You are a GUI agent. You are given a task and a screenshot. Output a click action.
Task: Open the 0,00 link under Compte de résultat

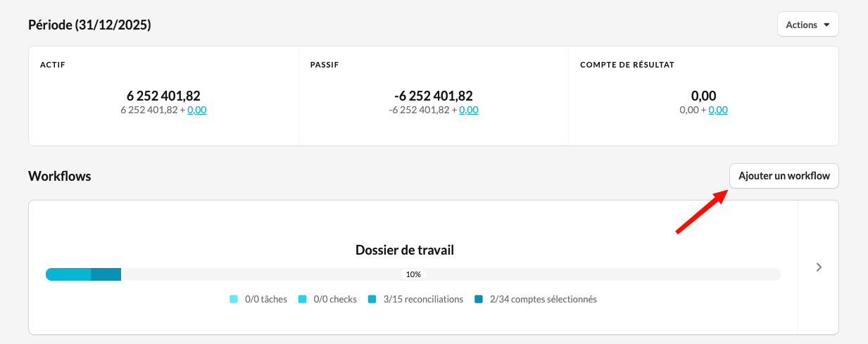pos(718,110)
